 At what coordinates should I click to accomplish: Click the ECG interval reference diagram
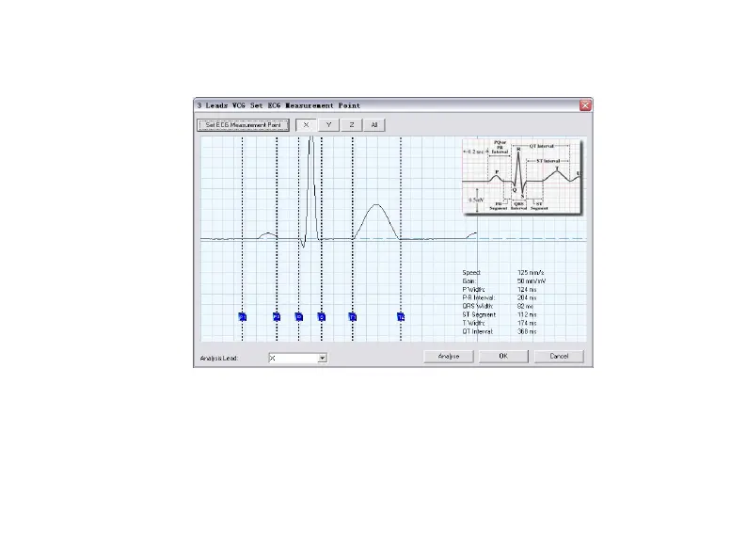coord(522,176)
